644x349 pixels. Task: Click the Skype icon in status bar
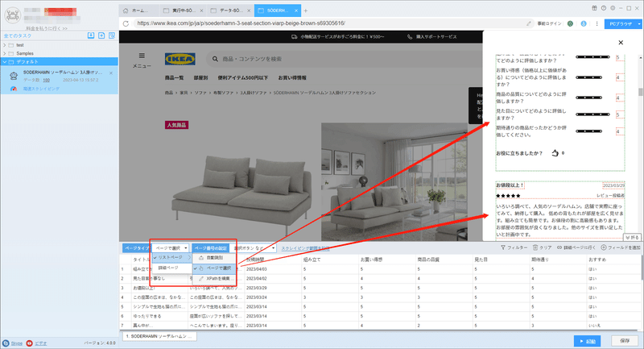(x=6, y=343)
